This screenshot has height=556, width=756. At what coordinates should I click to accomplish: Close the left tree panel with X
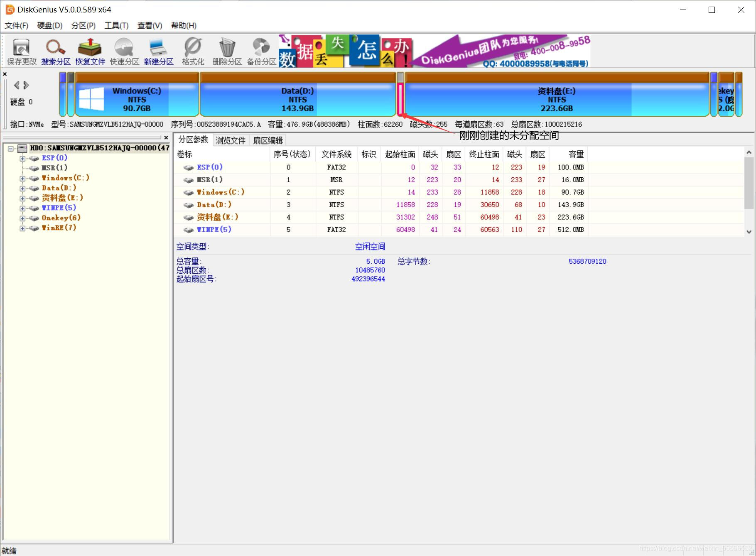pyautogui.click(x=166, y=137)
